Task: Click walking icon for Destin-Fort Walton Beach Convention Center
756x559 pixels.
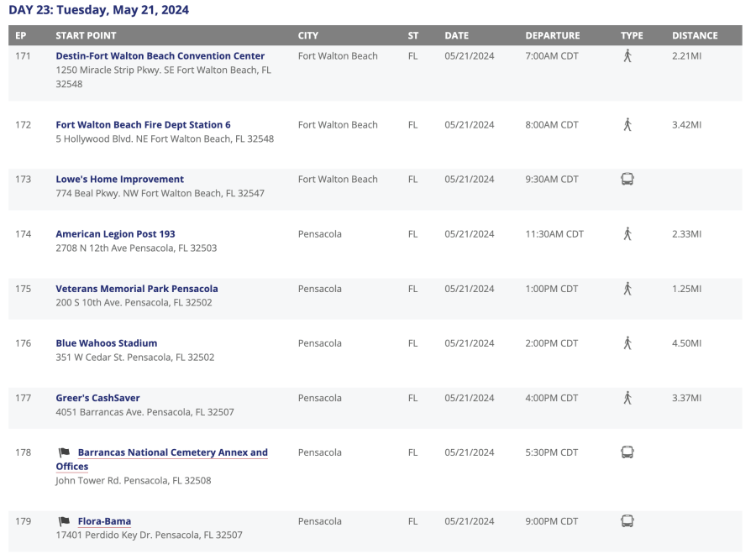Action: tap(627, 56)
